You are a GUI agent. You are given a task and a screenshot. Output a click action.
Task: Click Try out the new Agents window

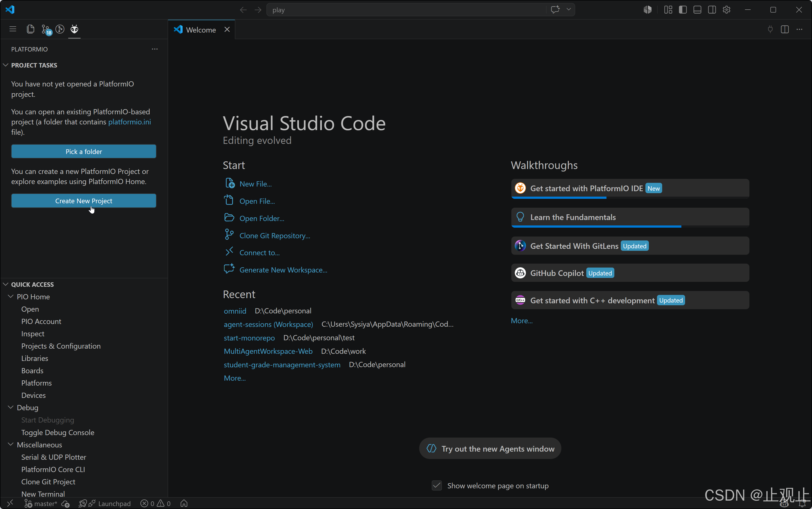[490, 449]
